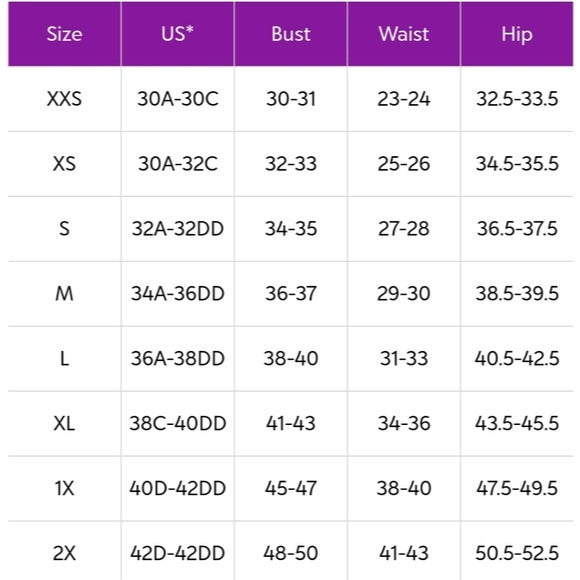
Task: Click the US* column header
Action: 178,34
